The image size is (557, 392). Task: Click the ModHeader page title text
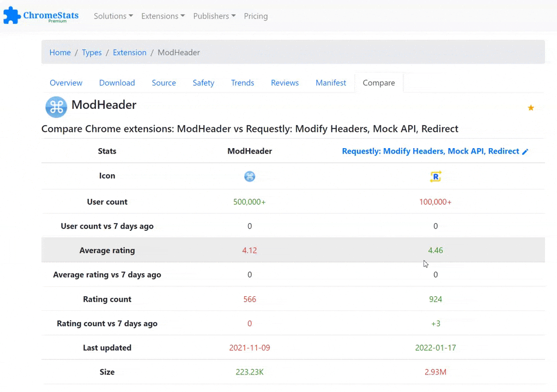click(x=104, y=105)
